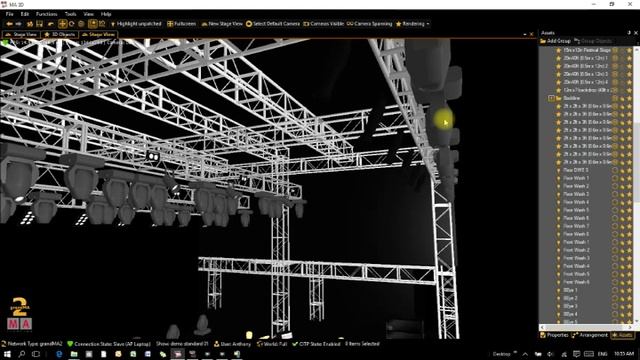The image size is (640, 360).
Task: Choose Select Default Camera
Action: pos(273,24)
